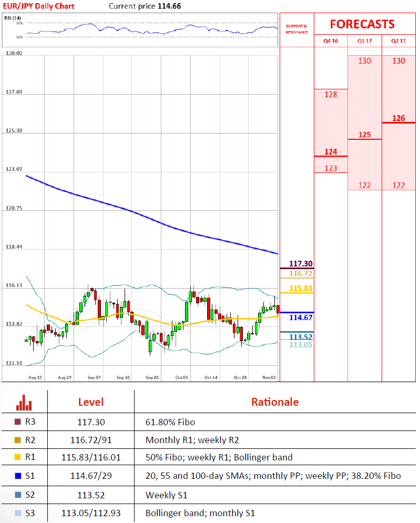Click the FORECASTS heading
This screenshot has height=523, width=420.
pos(362,24)
